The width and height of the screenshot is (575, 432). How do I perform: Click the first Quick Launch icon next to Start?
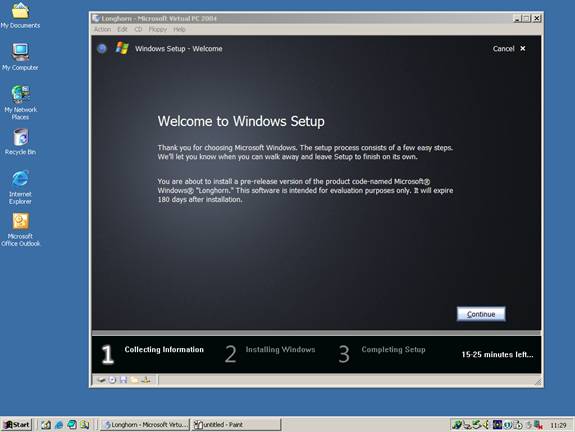coord(46,425)
